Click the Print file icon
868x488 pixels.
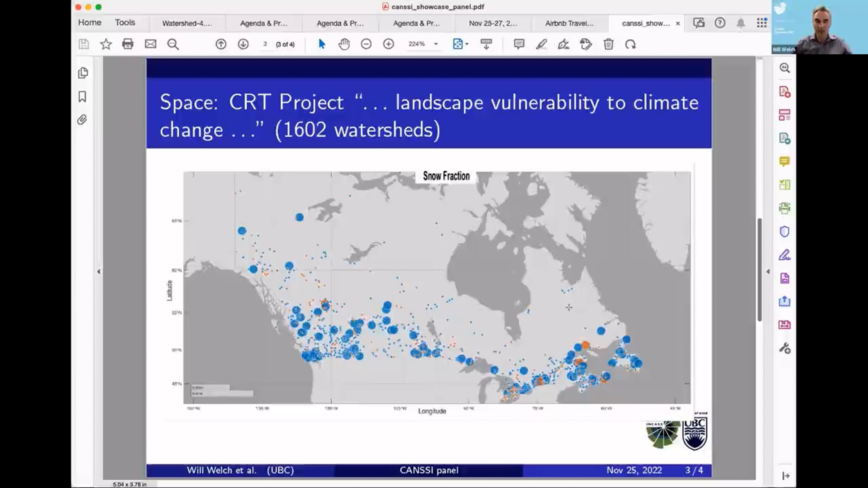pos(128,44)
